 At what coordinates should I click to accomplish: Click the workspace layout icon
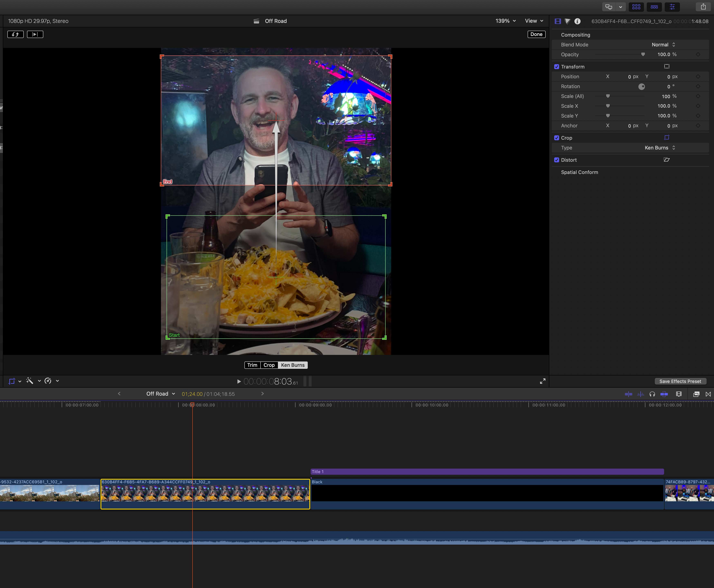click(609, 7)
